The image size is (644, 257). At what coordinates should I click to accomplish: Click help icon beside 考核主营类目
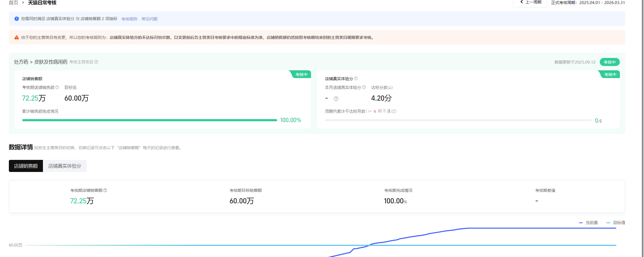coord(96,62)
